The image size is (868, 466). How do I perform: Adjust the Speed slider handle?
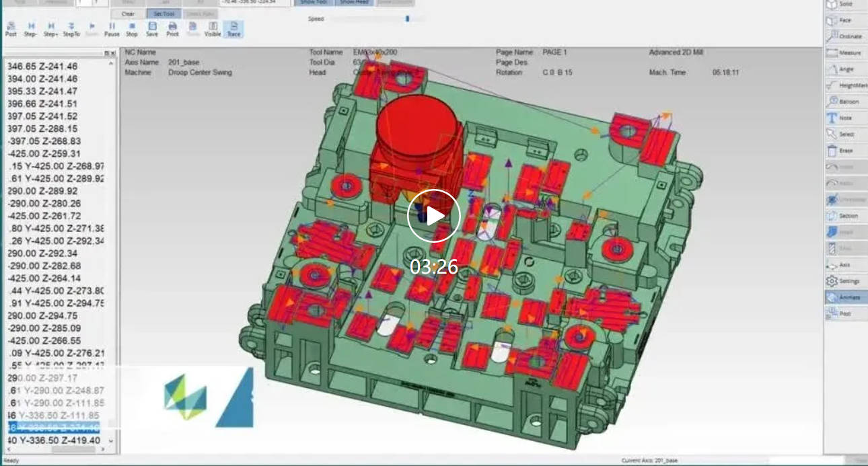click(x=407, y=19)
